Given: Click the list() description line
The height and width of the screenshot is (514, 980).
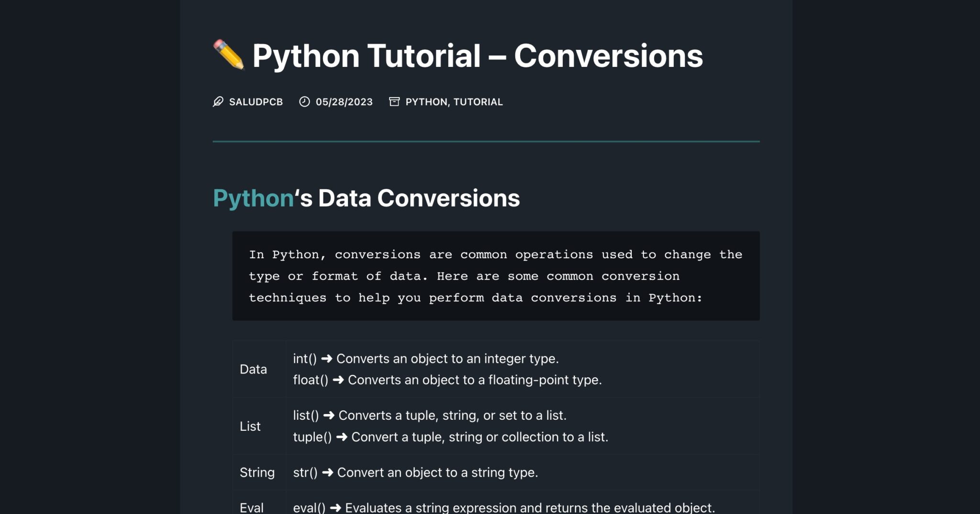Looking at the screenshot, I should (x=429, y=416).
